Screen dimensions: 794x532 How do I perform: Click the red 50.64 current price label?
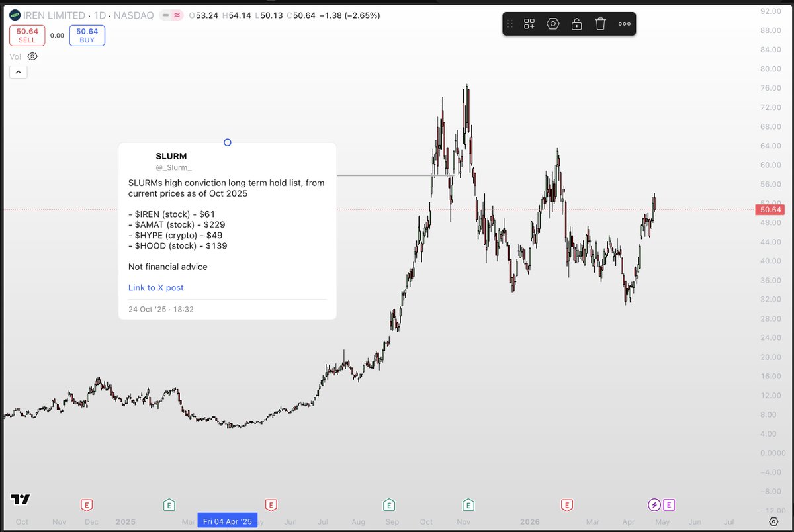pos(769,210)
